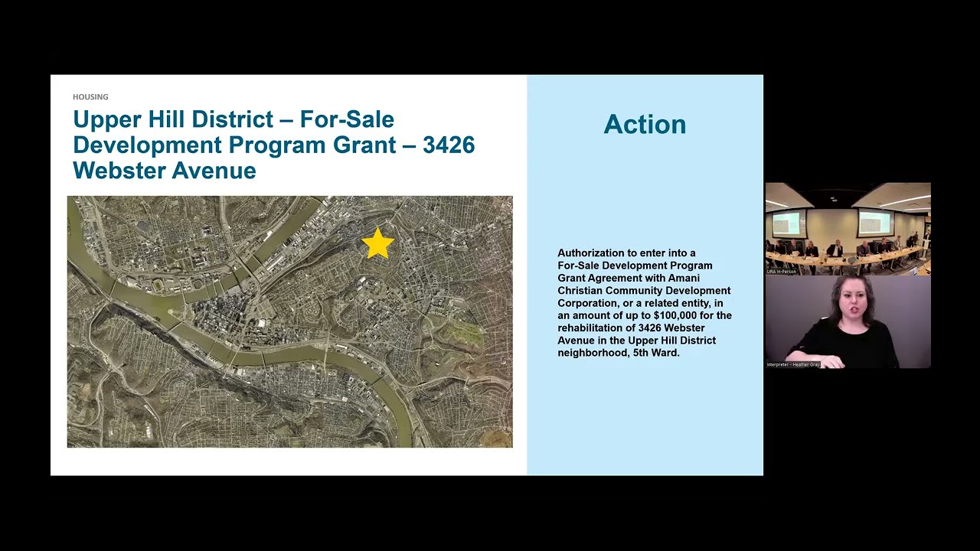Click the 'URA In-Person' video label
980x551 pixels.
point(782,272)
